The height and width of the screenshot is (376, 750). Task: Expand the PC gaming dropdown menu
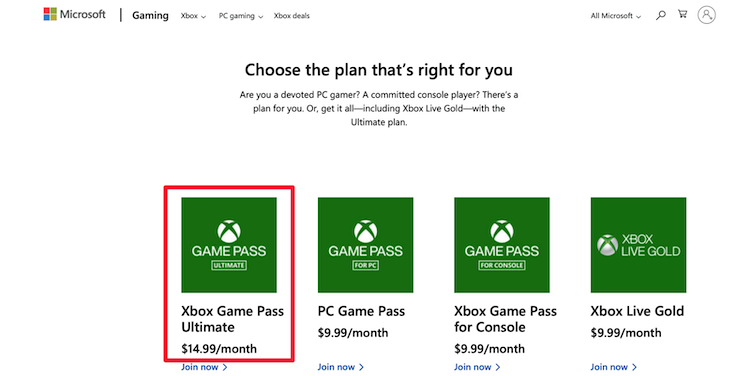241,16
